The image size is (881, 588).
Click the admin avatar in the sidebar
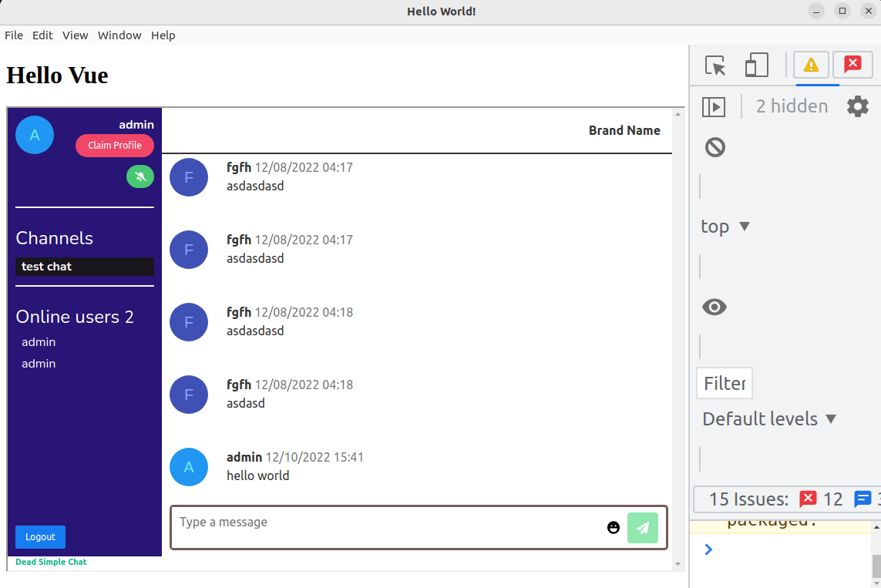tap(35, 135)
